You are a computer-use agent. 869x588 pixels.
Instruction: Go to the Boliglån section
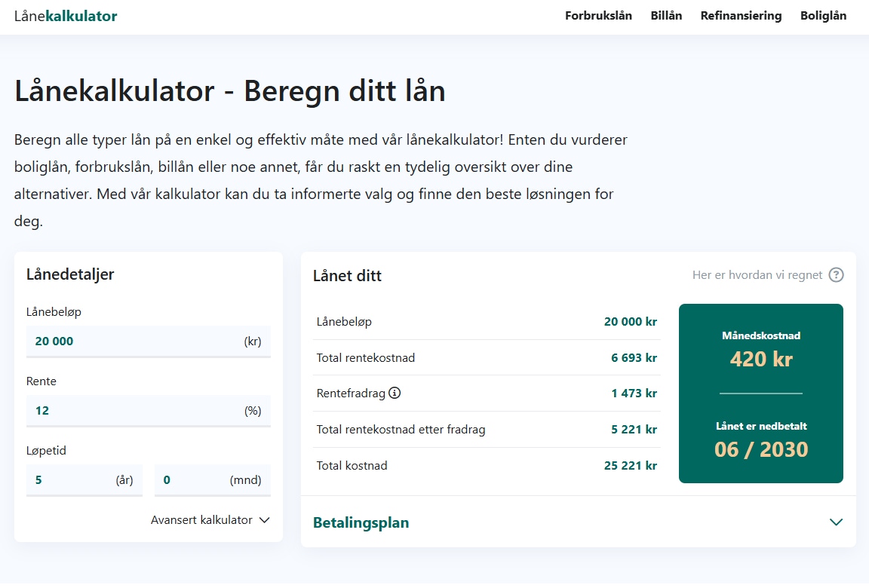pos(823,15)
